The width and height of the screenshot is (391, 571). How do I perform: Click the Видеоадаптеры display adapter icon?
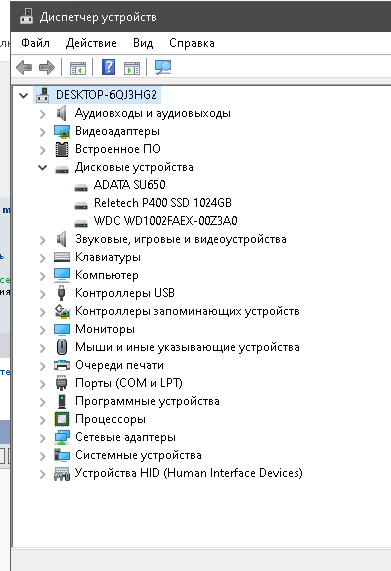[62, 131]
